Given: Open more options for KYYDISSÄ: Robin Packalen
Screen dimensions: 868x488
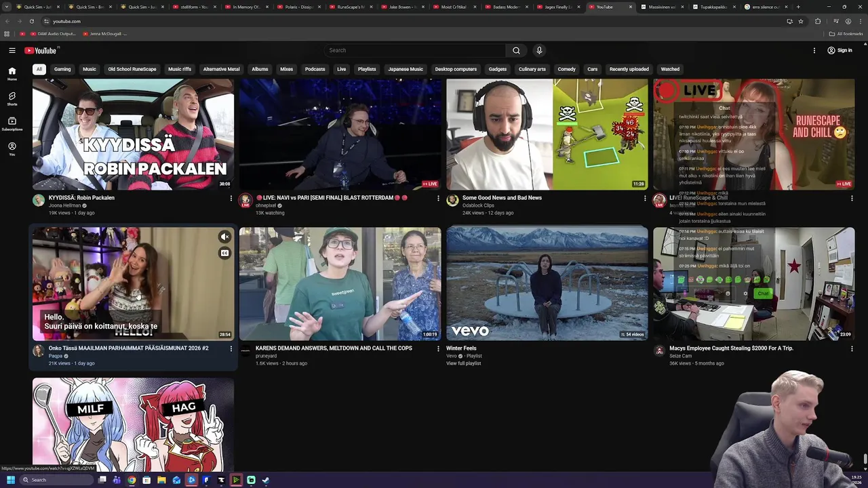Looking at the screenshot, I should [x=231, y=199].
